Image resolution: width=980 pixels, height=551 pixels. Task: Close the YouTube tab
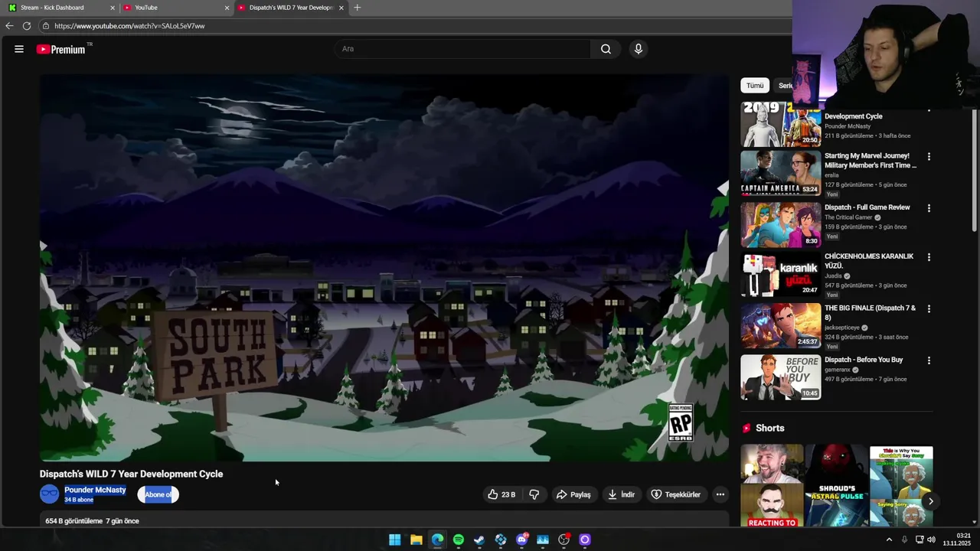227,8
